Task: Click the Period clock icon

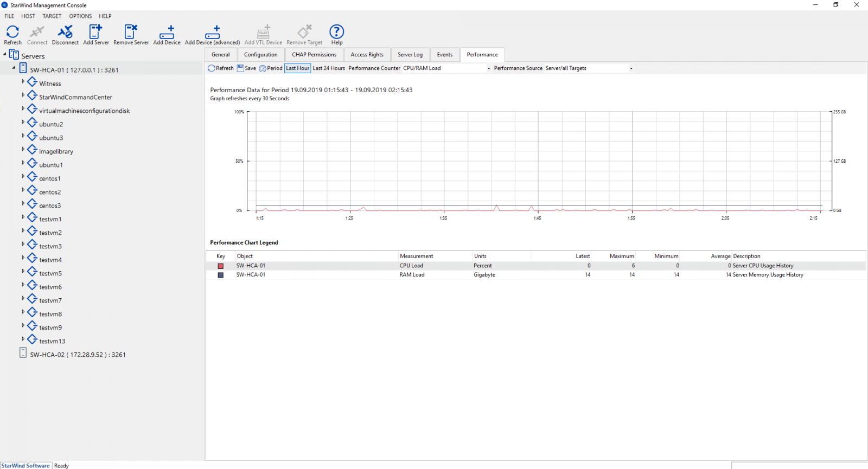Action: [263, 68]
